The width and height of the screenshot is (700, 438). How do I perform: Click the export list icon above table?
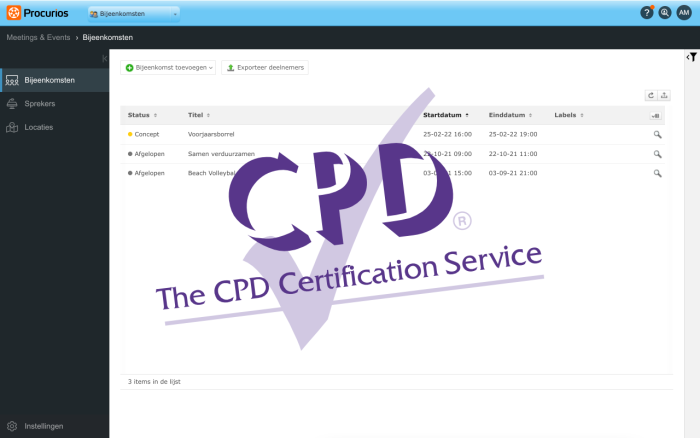[664, 95]
